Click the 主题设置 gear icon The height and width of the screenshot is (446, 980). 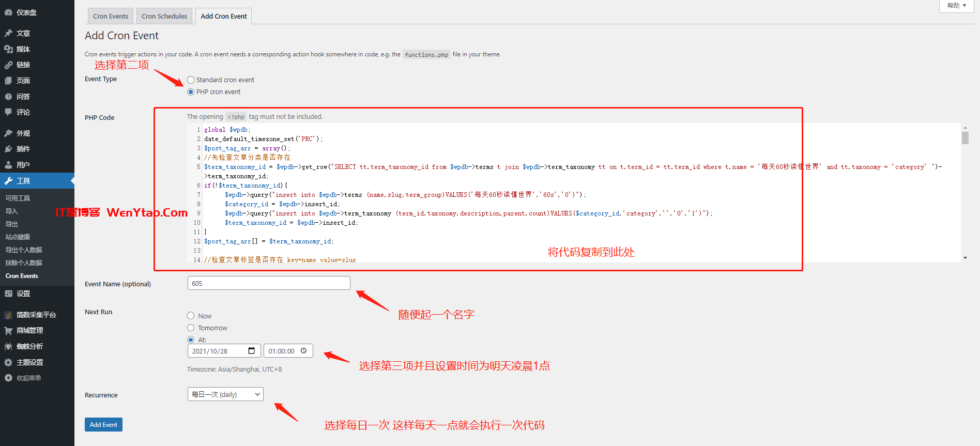8,362
